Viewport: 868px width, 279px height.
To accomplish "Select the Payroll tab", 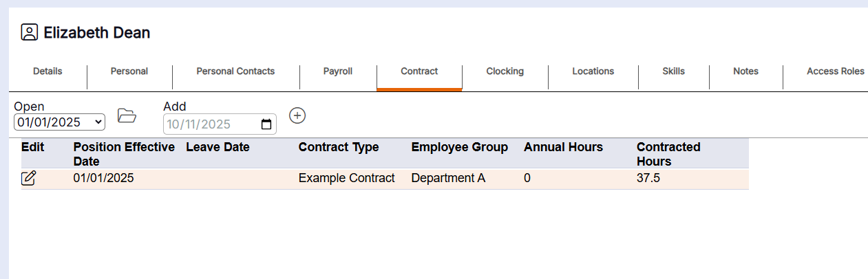I will coord(338,71).
